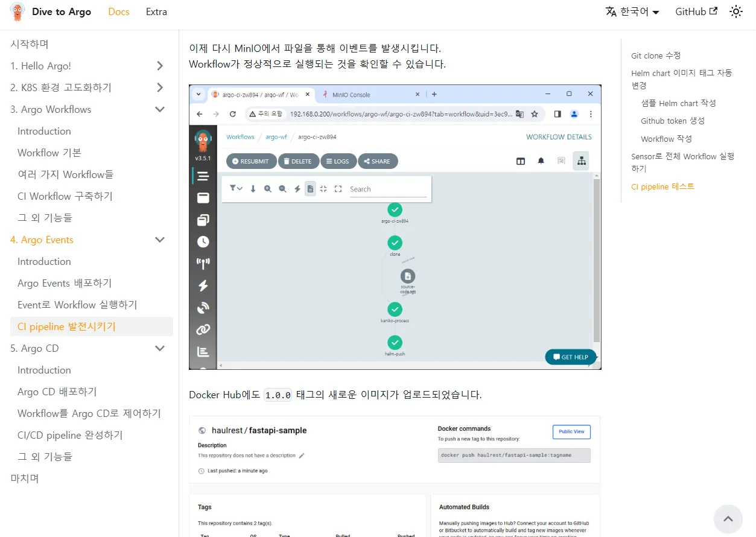The image size is (756, 537).
Task: Go to Event로 Workflow 실행하기 page
Action: point(77,305)
